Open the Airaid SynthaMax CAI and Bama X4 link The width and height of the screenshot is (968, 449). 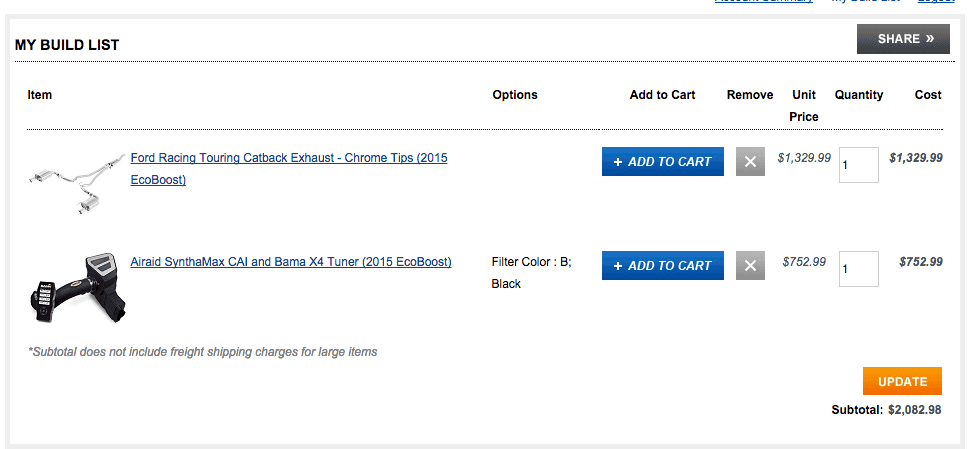click(291, 262)
